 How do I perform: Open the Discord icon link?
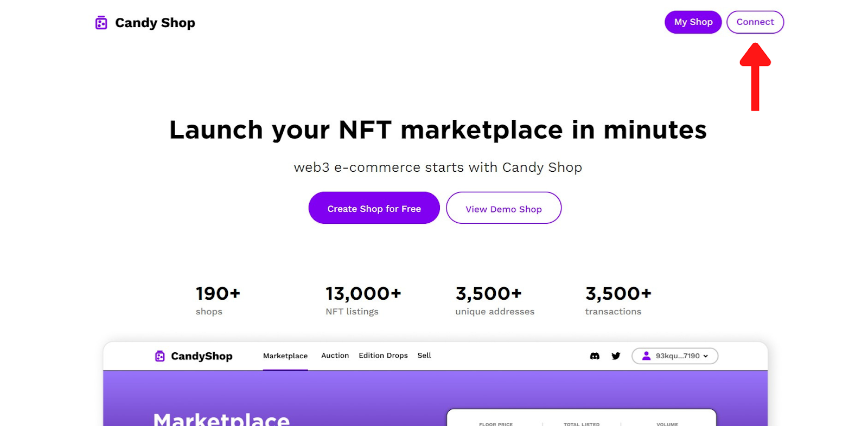click(x=595, y=356)
